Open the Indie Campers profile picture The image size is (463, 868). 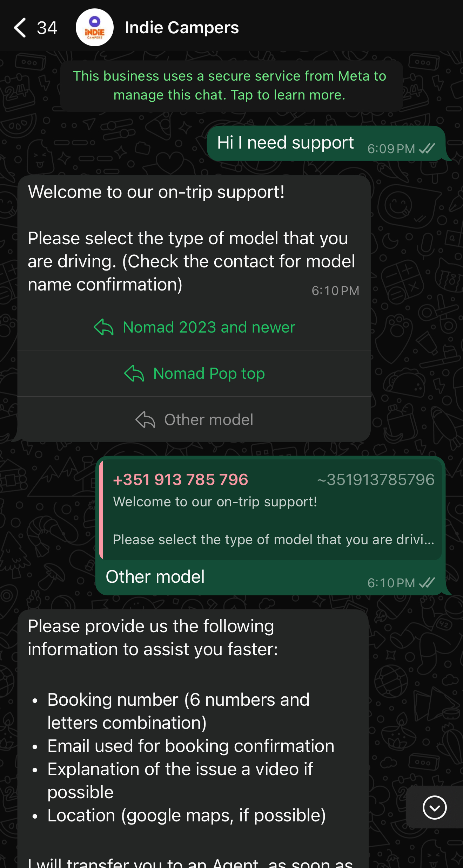click(x=95, y=27)
